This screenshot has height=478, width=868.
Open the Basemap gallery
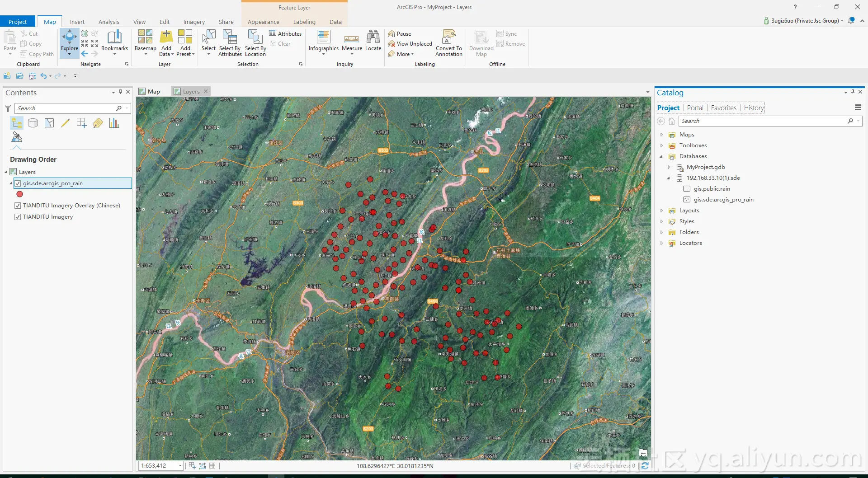click(x=145, y=42)
